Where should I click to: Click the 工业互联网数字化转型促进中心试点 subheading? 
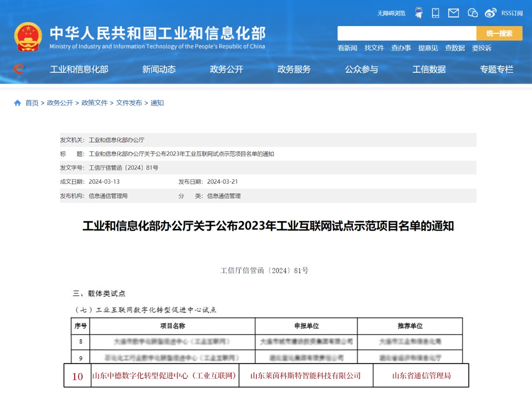pos(145,310)
